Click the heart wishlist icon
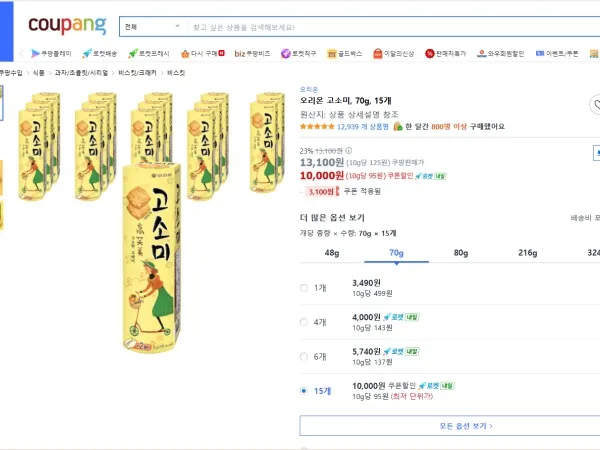This screenshot has width=600, height=450. click(595, 104)
